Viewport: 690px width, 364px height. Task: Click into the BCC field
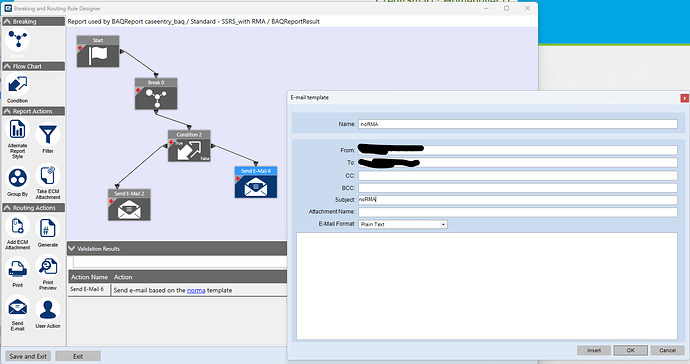[x=518, y=188]
